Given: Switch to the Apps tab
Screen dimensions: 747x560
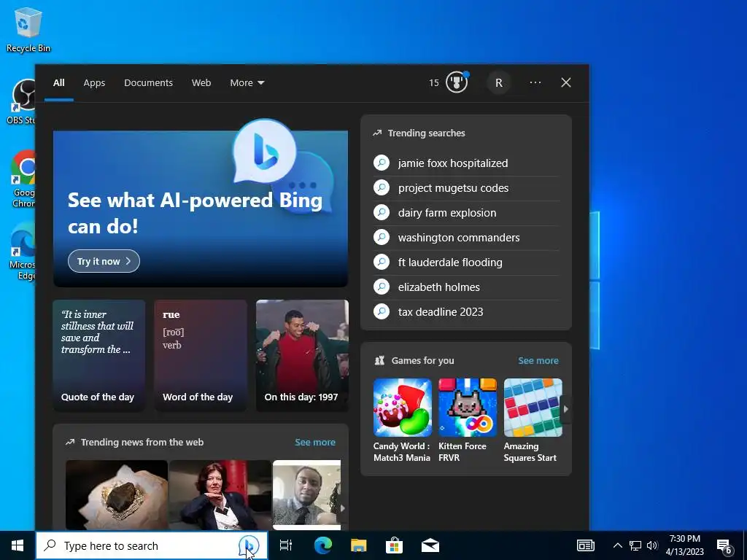Looking at the screenshot, I should (94, 82).
